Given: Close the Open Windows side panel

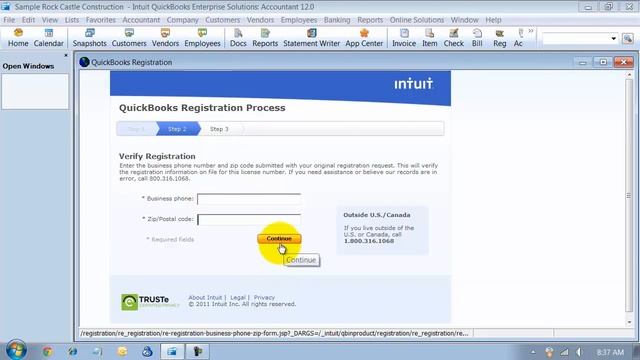Looking at the screenshot, I should click(66, 55).
